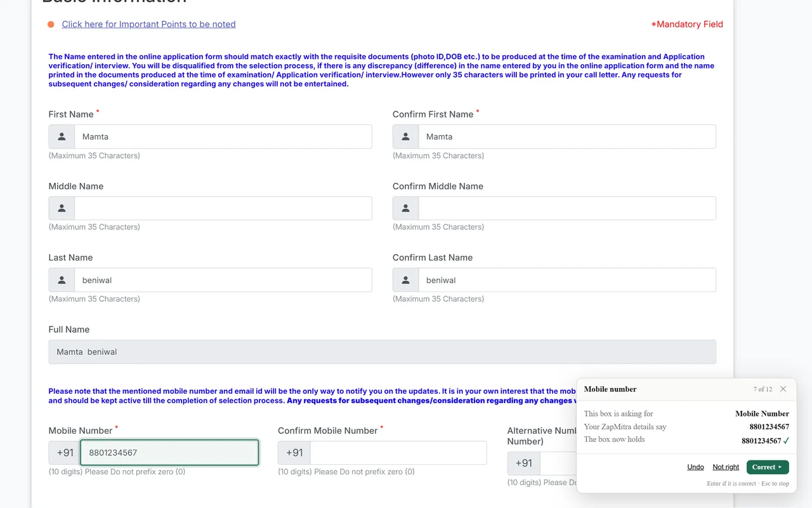The image size is (812, 508).
Task: Click 'Your ZapMitra details say' row label
Action: point(625,427)
